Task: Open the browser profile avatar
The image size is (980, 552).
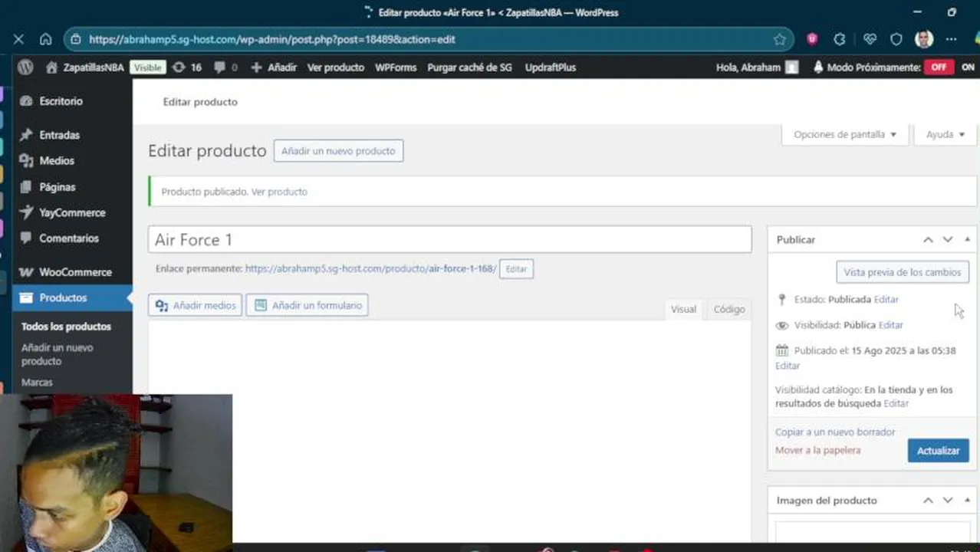Action: [x=924, y=39]
